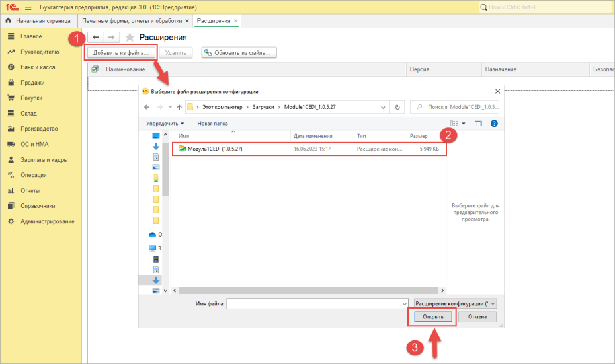
Task: Select the Модуль1CEDI (1.0.5.27) file
Action: pos(309,149)
